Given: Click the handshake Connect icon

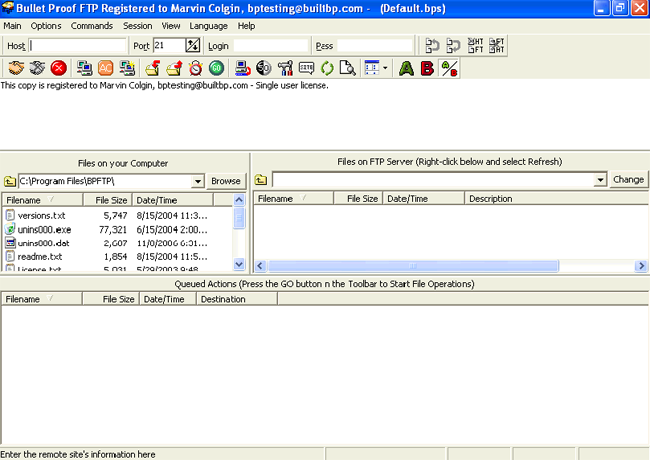Looking at the screenshot, I should point(16,68).
